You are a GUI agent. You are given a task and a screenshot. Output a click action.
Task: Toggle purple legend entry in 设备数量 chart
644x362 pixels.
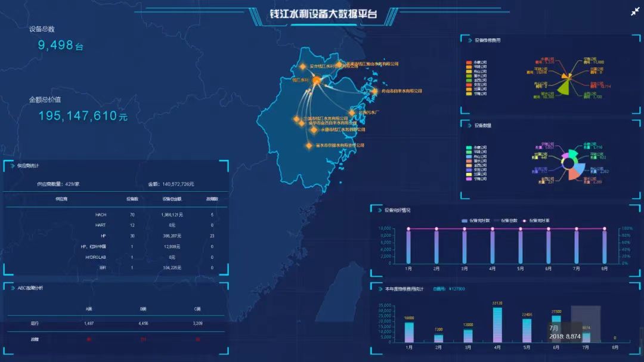click(476, 179)
